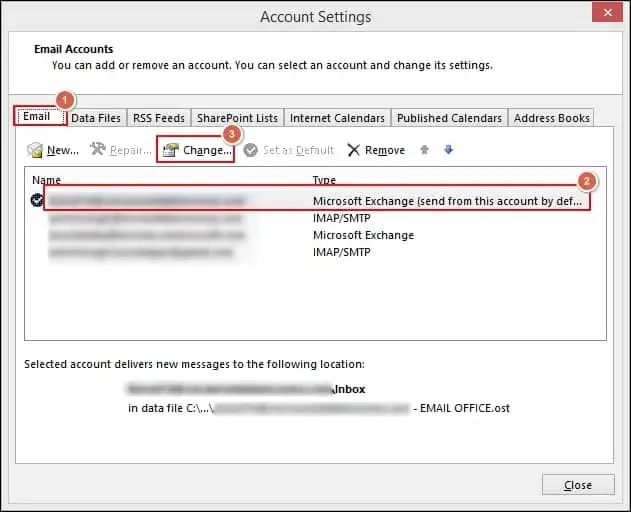The image size is (631, 512).
Task: Click the EMAIL OFFICE.ost file name
Action: [465, 408]
